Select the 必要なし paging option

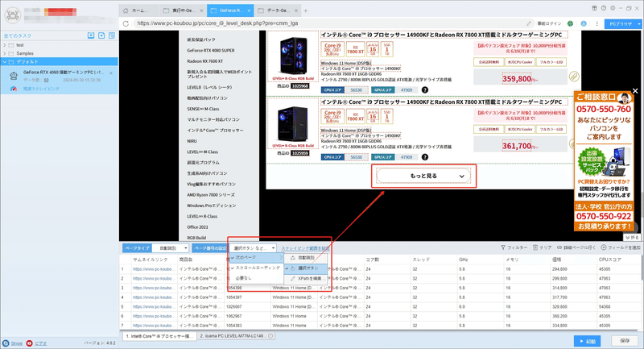(x=256, y=278)
